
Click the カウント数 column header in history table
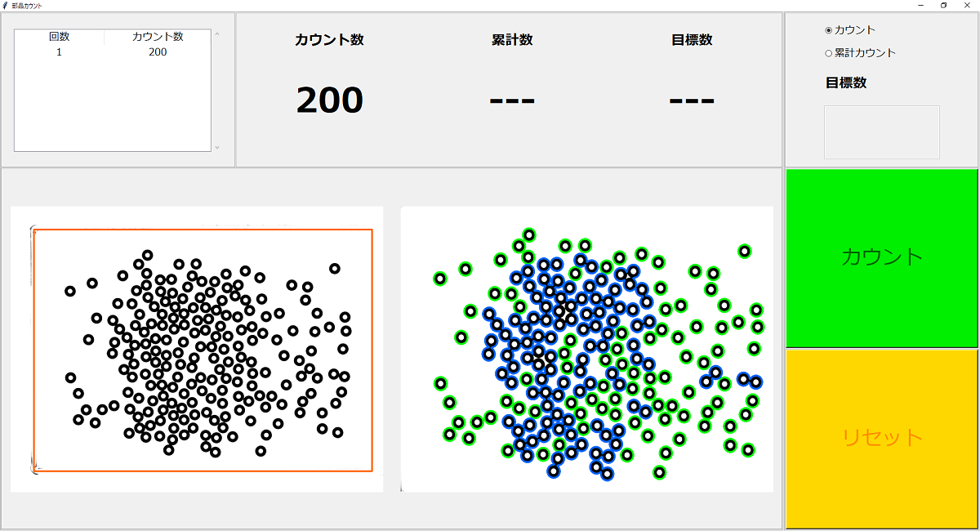pos(158,37)
